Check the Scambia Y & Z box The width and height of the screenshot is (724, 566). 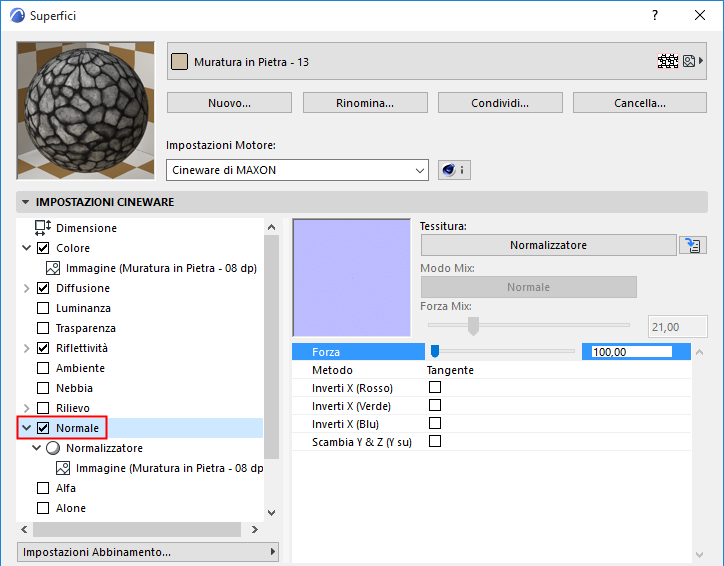(435, 441)
